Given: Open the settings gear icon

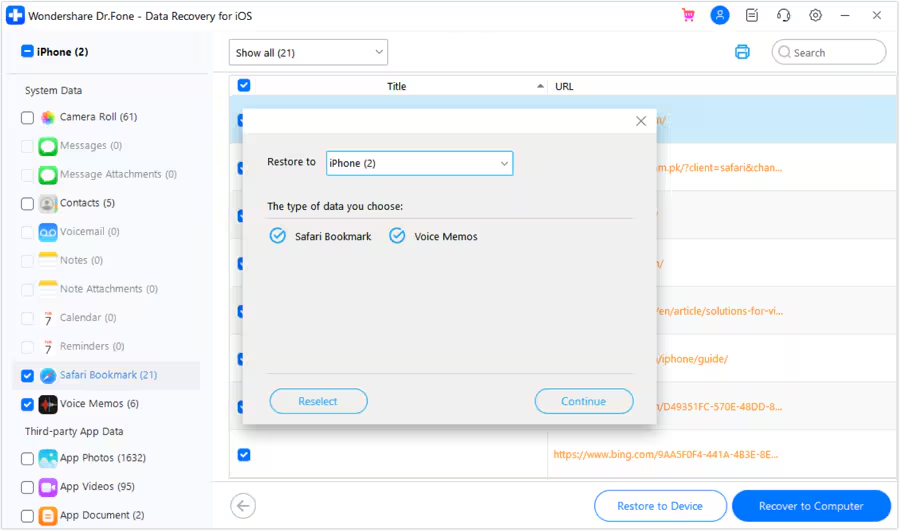Looking at the screenshot, I should coord(816,15).
